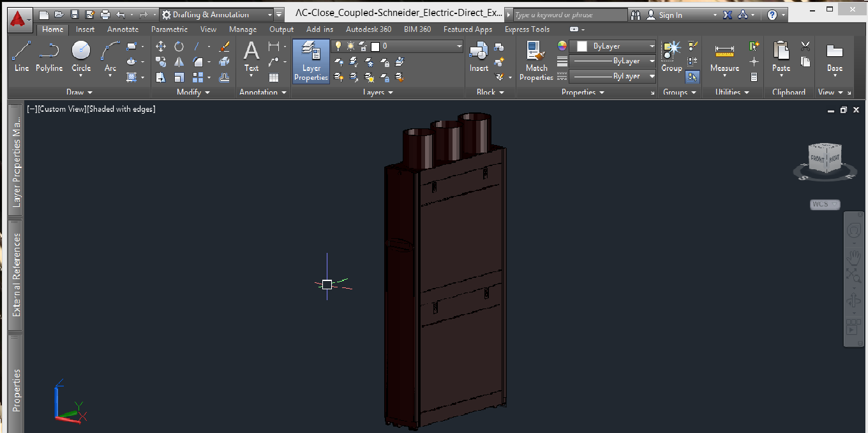This screenshot has height=433, width=868.
Task: Select the Polyline tool
Action: tap(49, 56)
